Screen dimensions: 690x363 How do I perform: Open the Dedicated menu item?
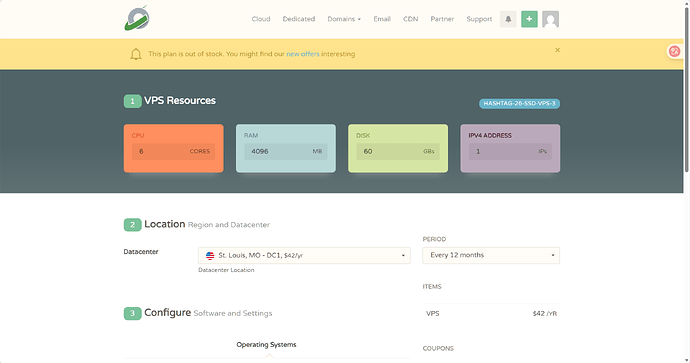pos(299,19)
